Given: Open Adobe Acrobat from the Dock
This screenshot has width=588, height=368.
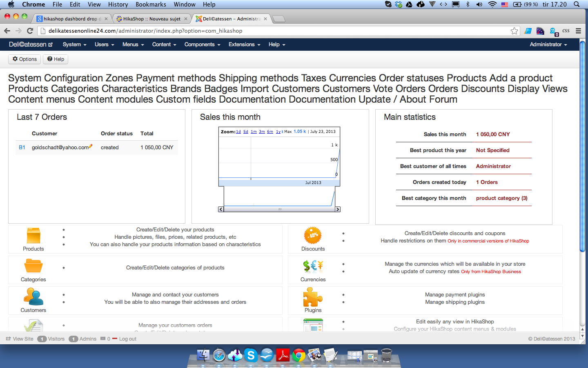Looking at the screenshot, I should (283, 355).
